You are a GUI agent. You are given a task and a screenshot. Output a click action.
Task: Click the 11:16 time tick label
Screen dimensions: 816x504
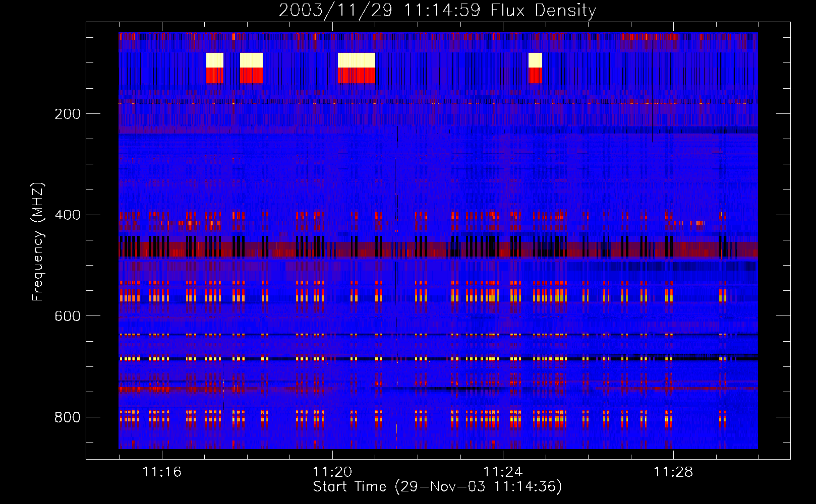[x=162, y=472]
